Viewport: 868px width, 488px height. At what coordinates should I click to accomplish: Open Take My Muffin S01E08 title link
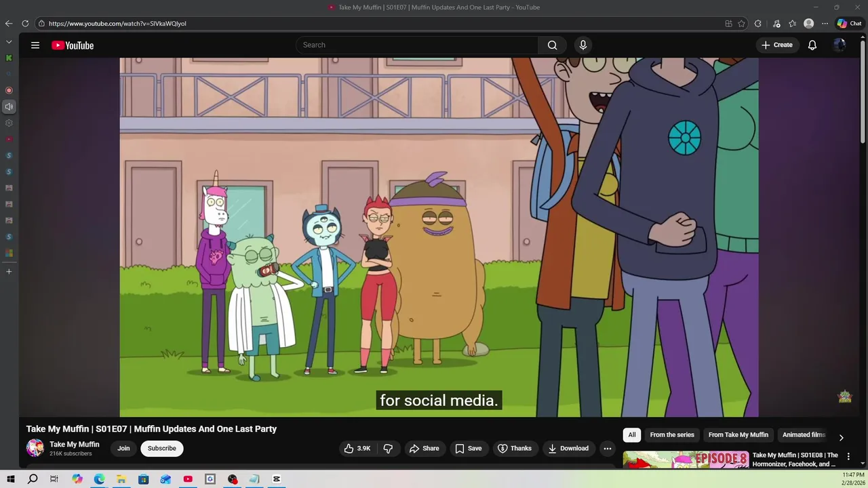click(x=795, y=460)
